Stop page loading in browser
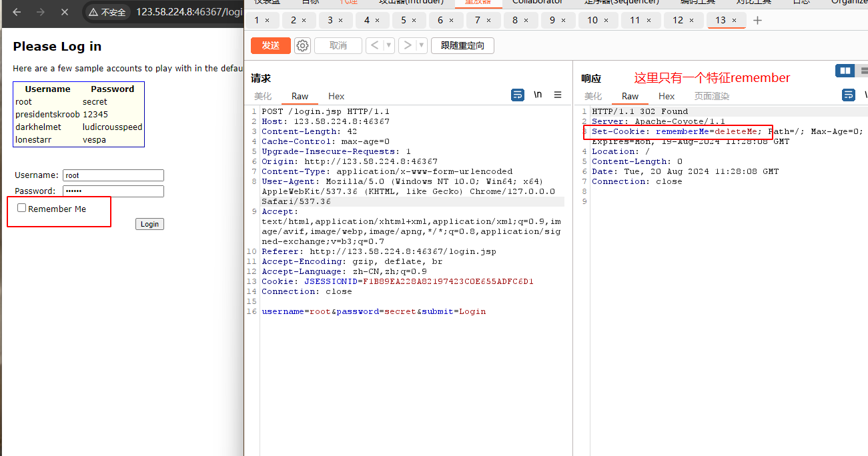Screen dimensions: 868x456 [65, 12]
